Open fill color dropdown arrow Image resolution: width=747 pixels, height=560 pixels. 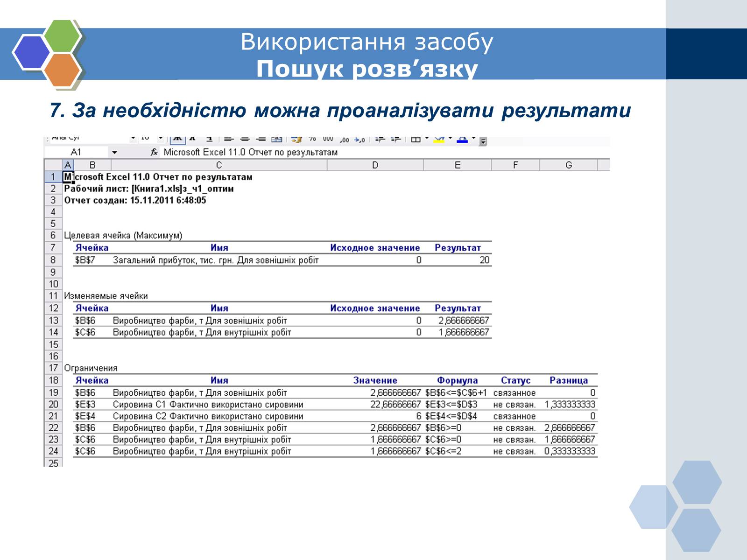450,138
